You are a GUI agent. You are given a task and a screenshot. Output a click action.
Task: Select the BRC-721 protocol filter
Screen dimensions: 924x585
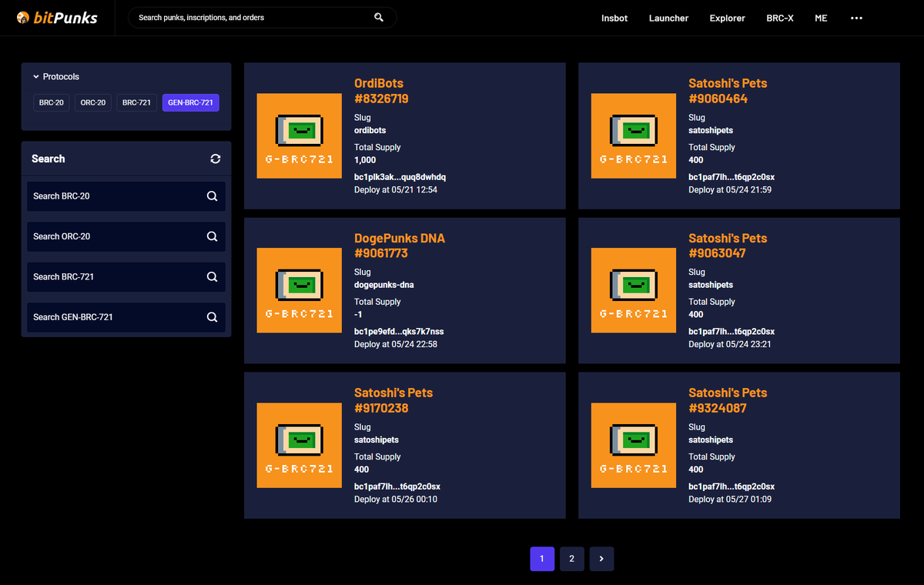[136, 102]
